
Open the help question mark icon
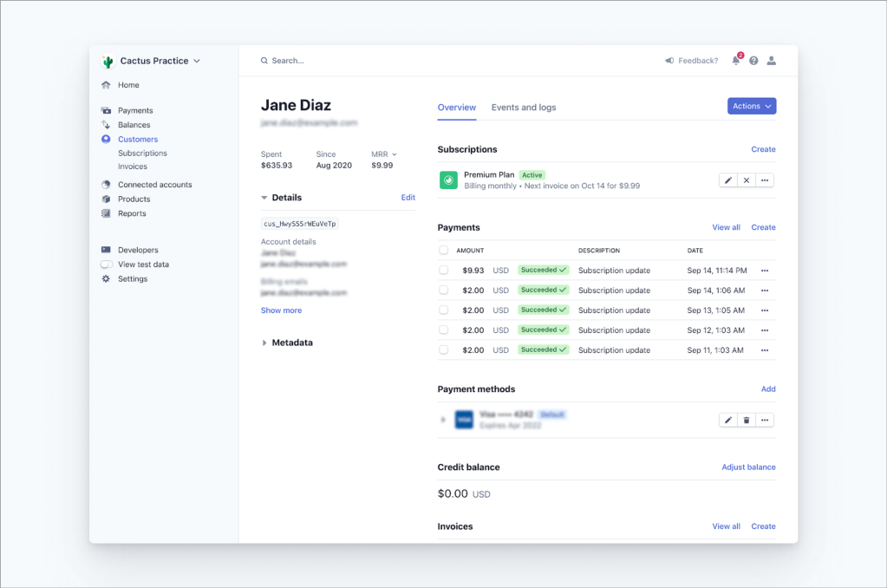753,61
